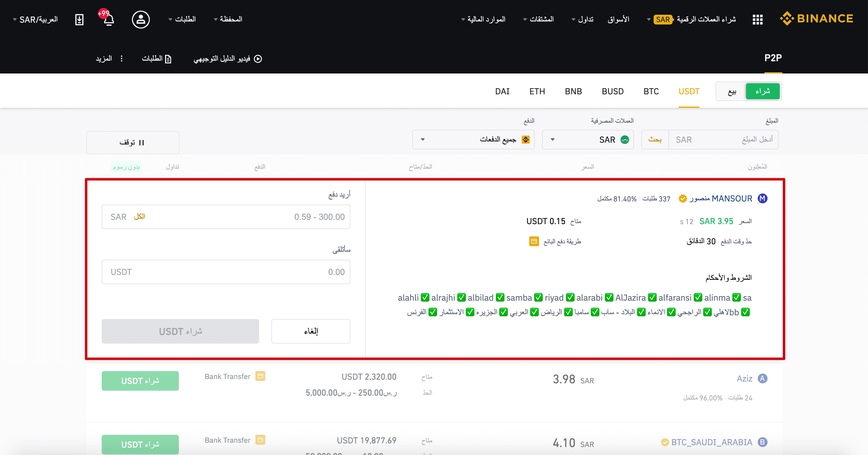Expand the شراء العملات الرقمية buy crypto menu
The image size is (868, 455).
tap(692, 19)
